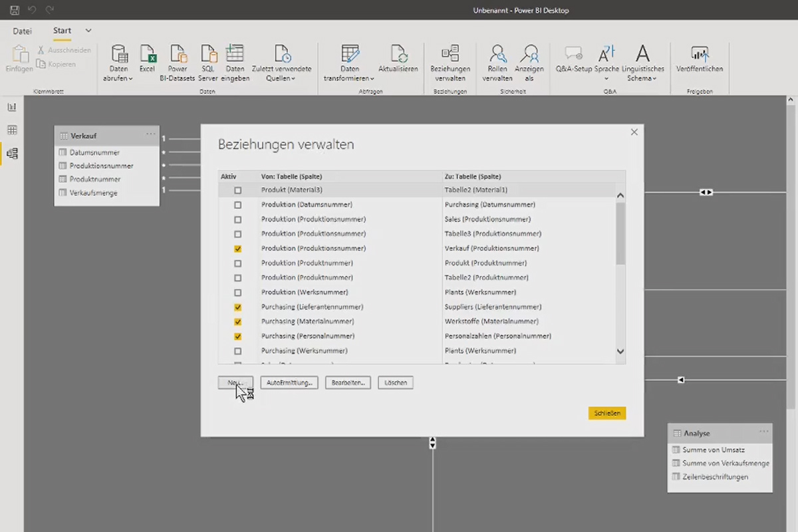Open Power BI-Datasets
Screen dimensions: 798x532
[178, 63]
